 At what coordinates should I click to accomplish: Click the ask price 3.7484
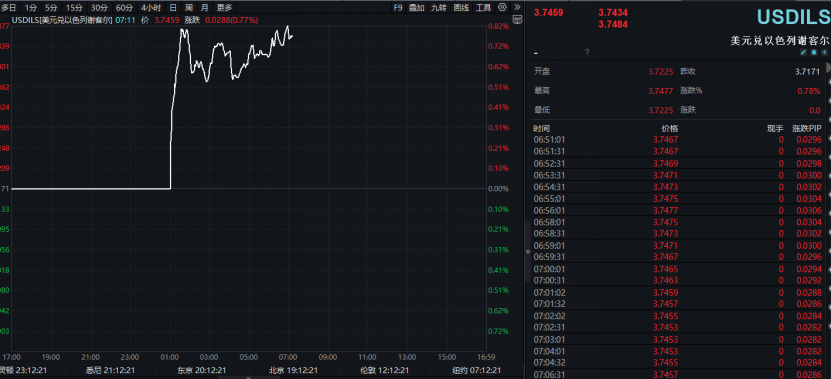point(613,24)
